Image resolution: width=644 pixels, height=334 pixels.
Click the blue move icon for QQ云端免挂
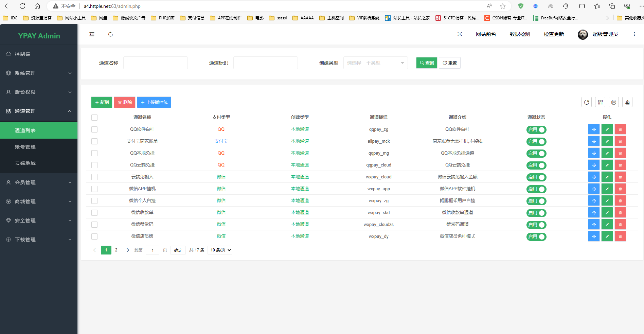click(594, 165)
